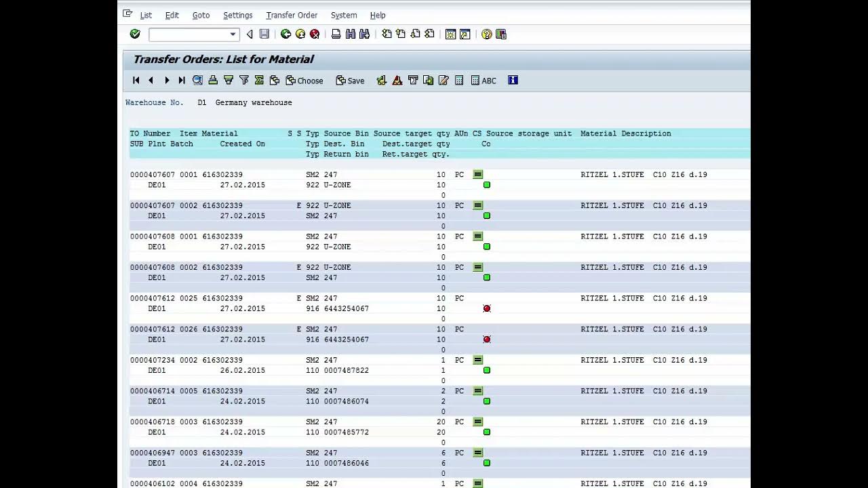This screenshot has height=488, width=868.
Task: Click the black left-arrow list navigation icon
Action: click(x=151, y=80)
